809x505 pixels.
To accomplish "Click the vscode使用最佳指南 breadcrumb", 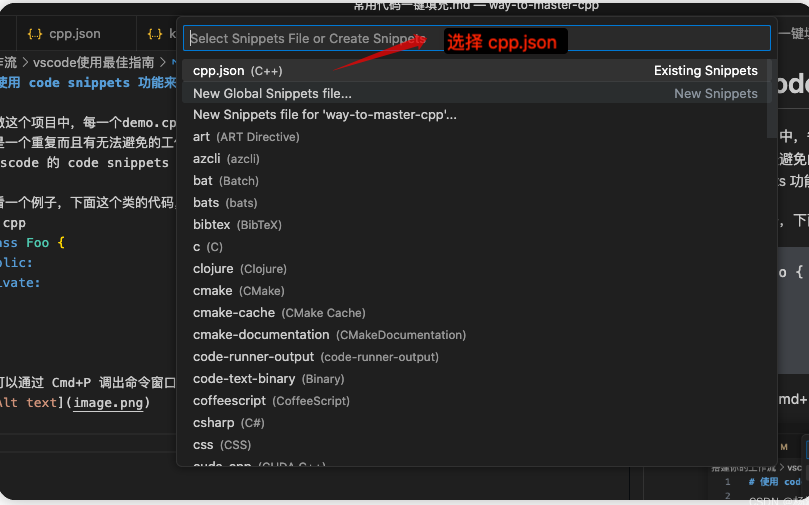I will 93,62.
